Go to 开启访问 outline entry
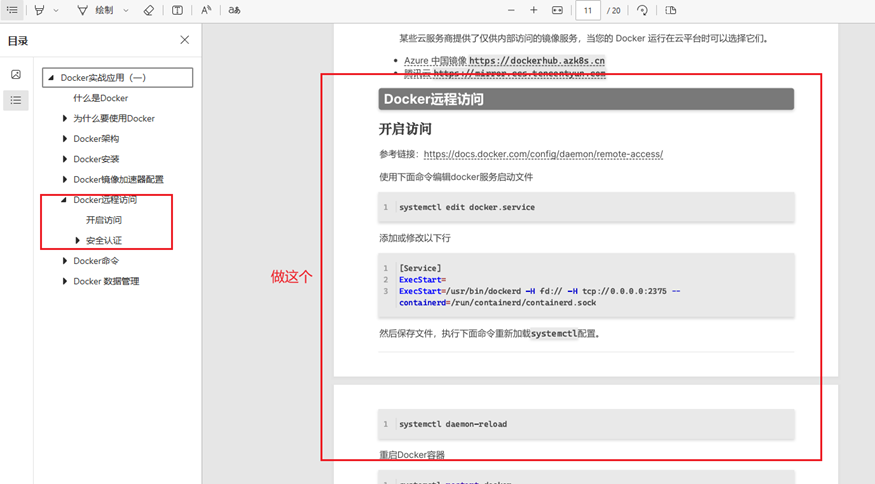875x484 pixels. click(x=104, y=220)
